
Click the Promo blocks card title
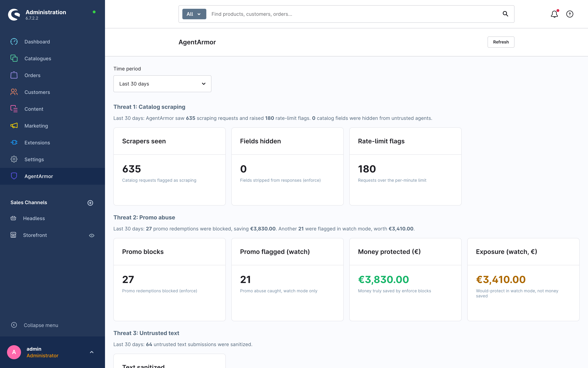tap(143, 252)
